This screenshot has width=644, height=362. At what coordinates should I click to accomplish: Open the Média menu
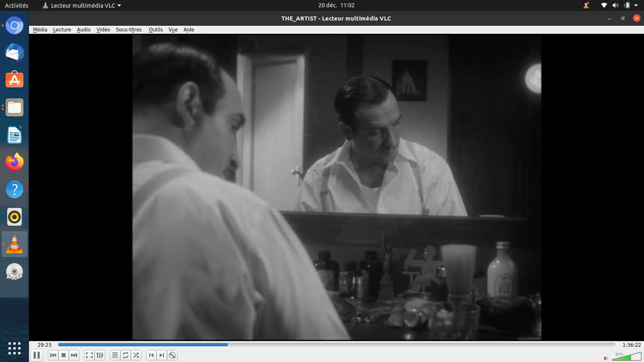coord(40,30)
